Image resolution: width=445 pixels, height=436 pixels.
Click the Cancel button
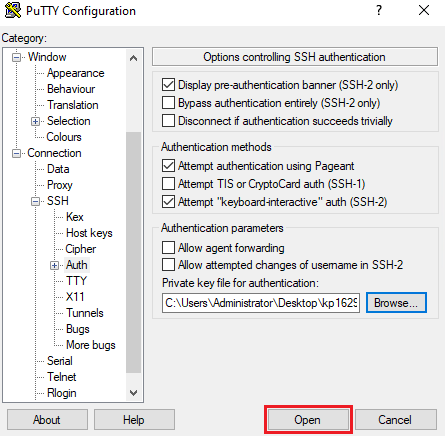point(396,420)
